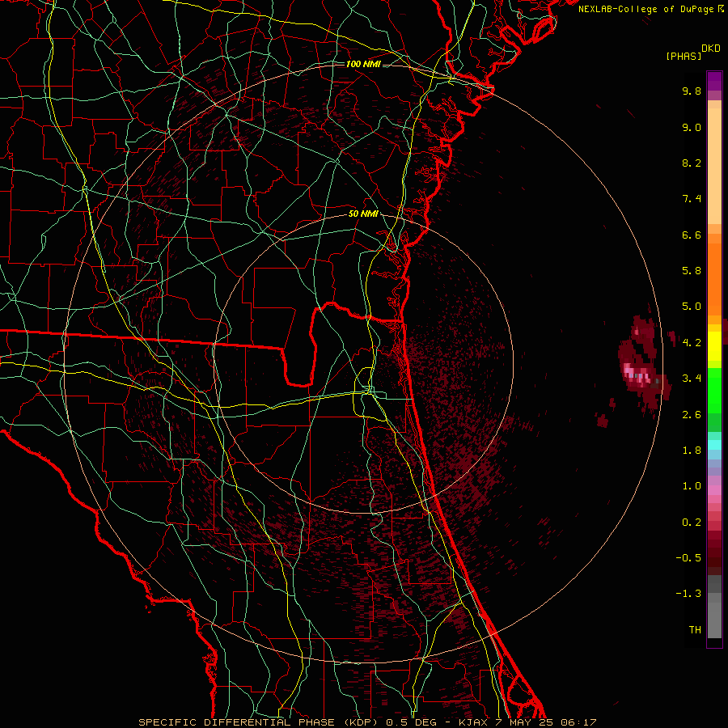Click the 2.6 color scale value
The image size is (728, 728).
tap(692, 415)
